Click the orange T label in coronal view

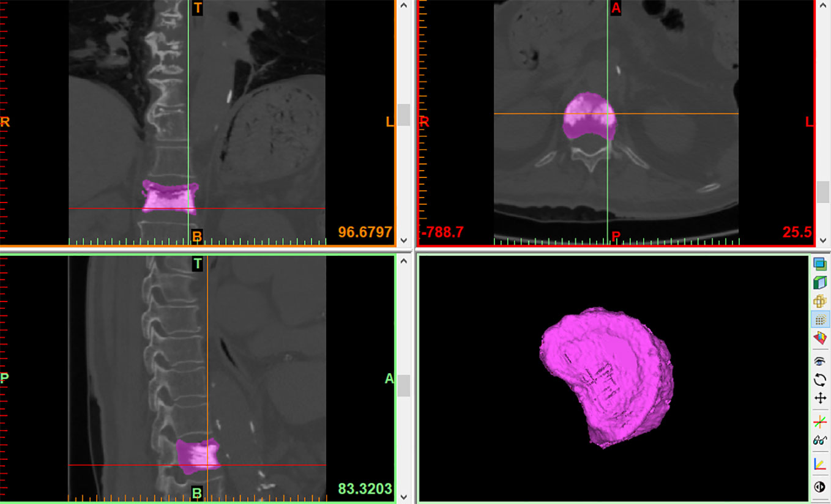197,8
